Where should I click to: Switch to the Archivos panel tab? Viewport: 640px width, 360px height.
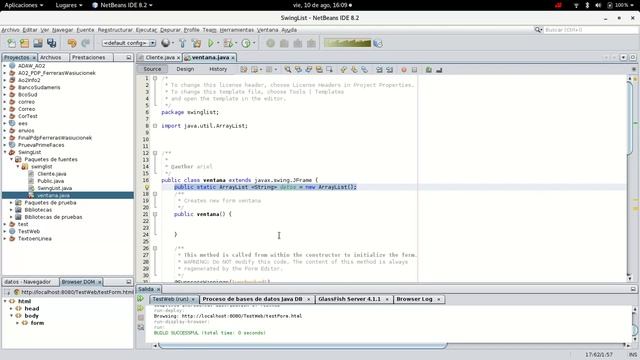(51, 58)
